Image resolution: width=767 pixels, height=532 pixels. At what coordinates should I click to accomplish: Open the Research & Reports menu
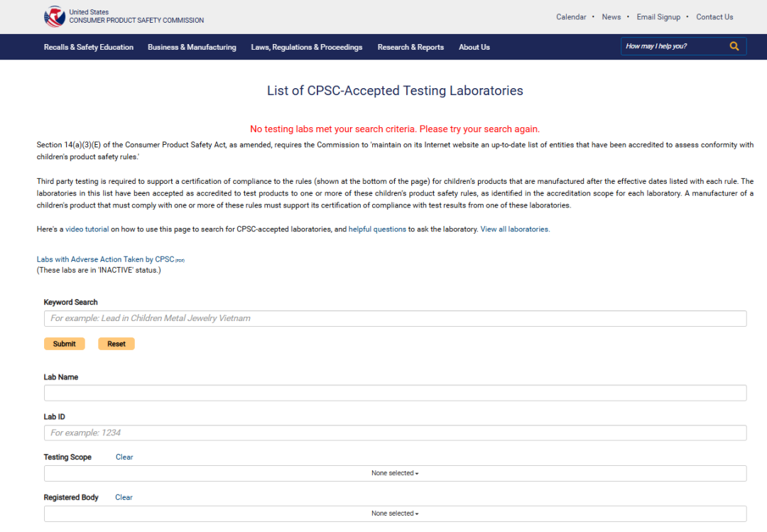[410, 47]
